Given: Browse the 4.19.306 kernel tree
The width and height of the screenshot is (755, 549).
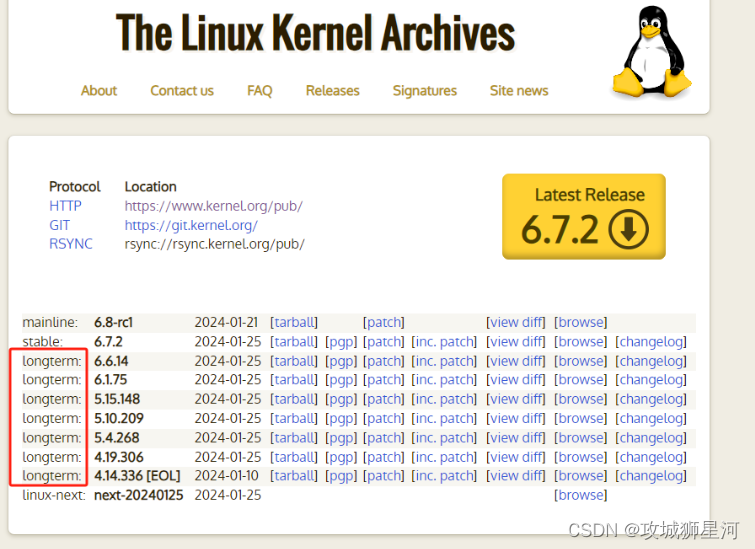Looking at the screenshot, I should coord(581,457).
